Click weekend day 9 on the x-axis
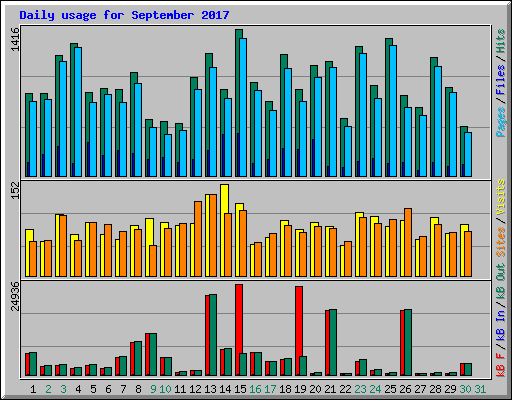This screenshot has width=512, height=400. click(153, 389)
